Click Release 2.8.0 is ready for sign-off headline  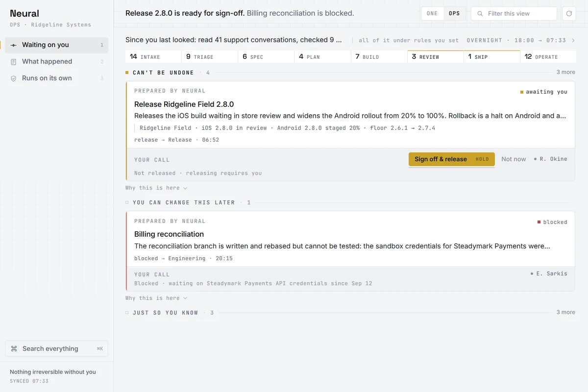click(x=185, y=13)
